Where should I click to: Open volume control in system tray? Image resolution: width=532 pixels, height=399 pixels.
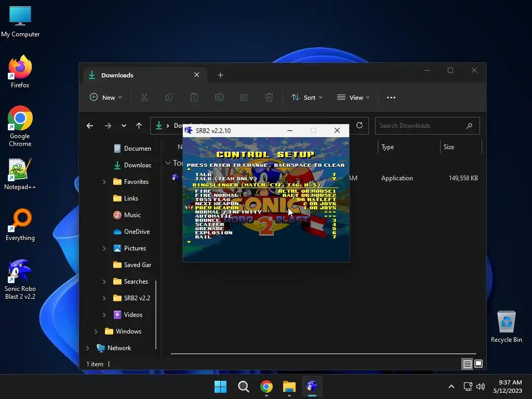pos(481,387)
